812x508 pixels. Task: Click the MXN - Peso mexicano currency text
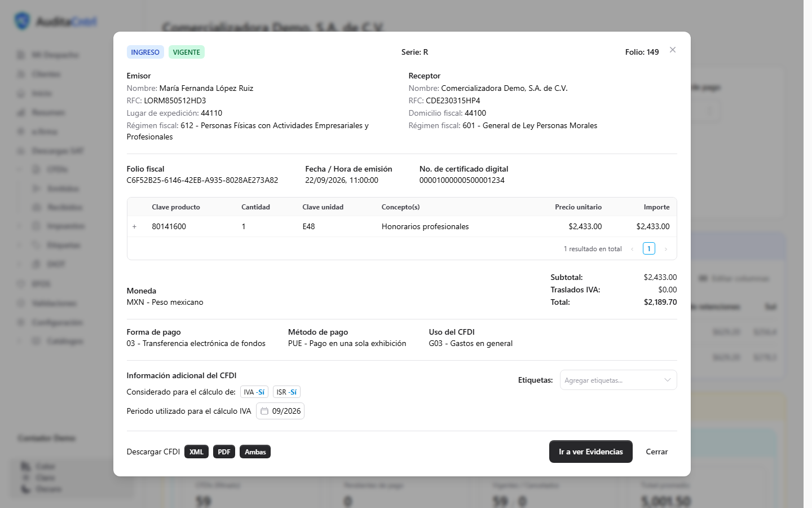pyautogui.click(x=165, y=302)
